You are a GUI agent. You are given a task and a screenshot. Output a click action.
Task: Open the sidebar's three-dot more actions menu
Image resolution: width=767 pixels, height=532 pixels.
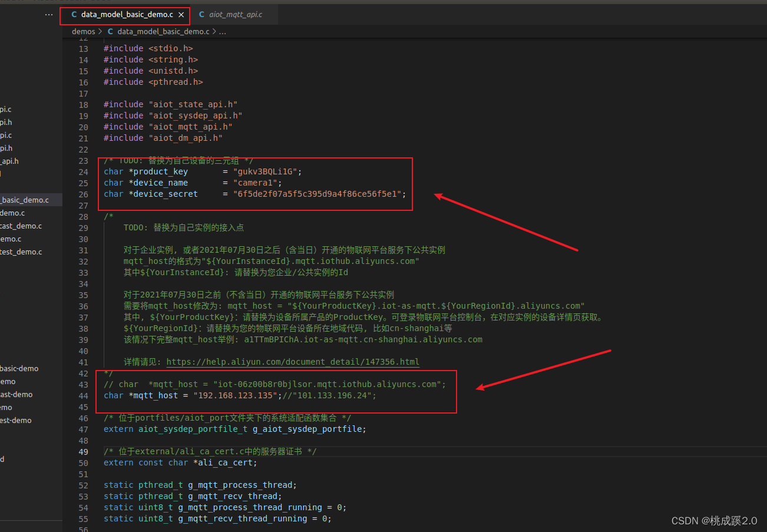(49, 15)
